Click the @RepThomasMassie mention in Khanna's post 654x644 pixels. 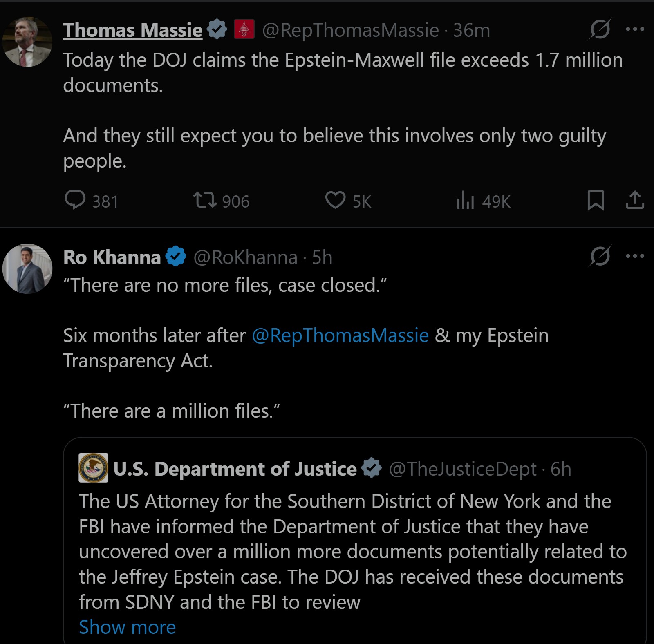[x=340, y=335]
